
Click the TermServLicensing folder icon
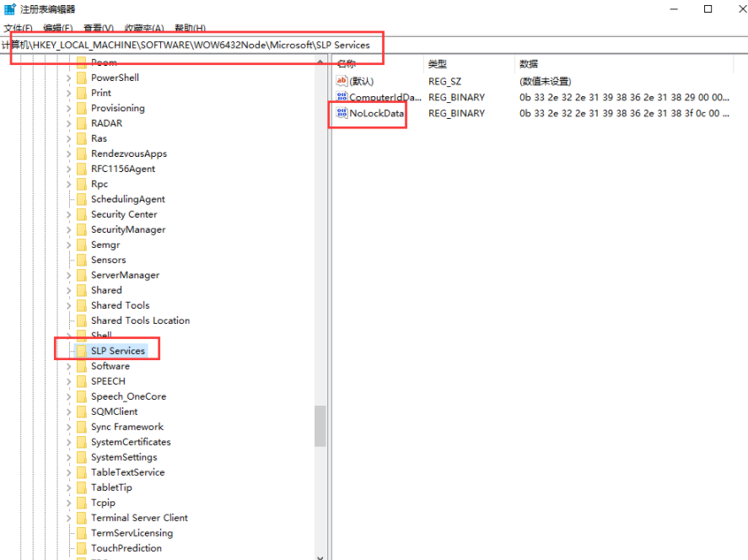[82, 533]
